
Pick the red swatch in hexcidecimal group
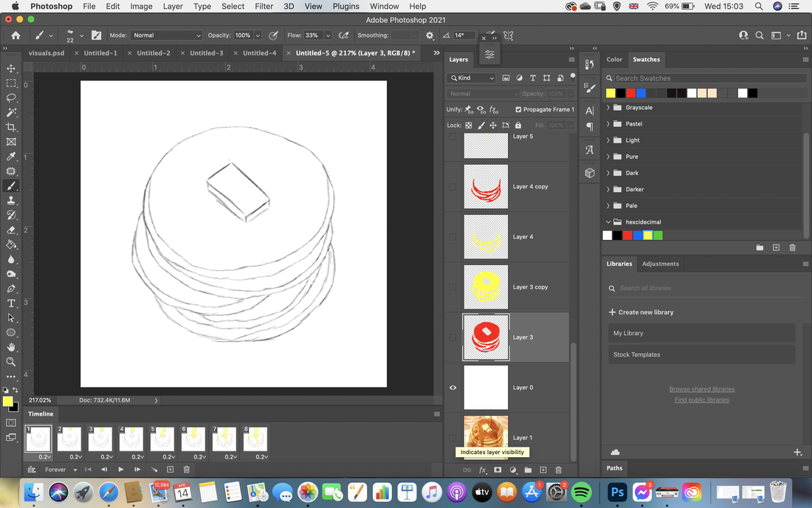tap(627, 236)
